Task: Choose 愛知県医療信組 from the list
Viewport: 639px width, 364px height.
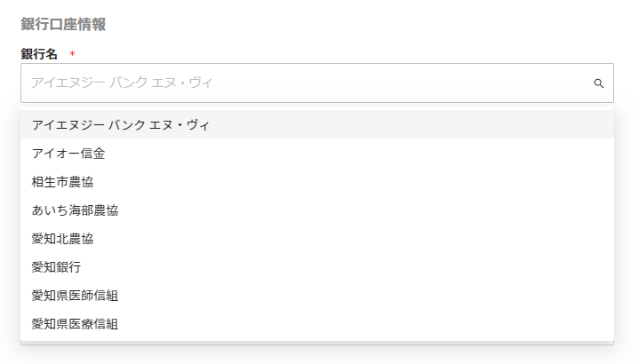Action: pos(75,324)
